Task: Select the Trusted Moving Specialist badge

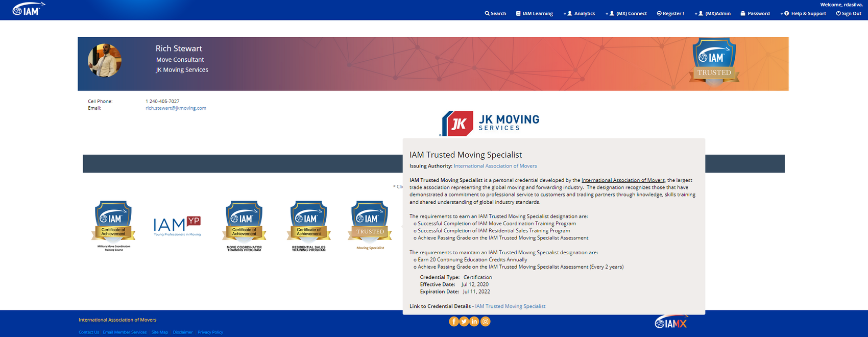Action: pos(370,225)
